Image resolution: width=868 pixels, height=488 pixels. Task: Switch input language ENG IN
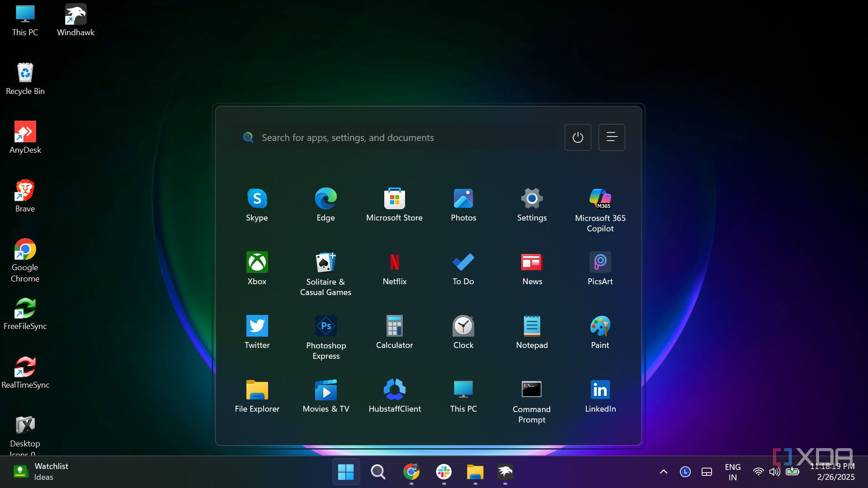pos(732,472)
